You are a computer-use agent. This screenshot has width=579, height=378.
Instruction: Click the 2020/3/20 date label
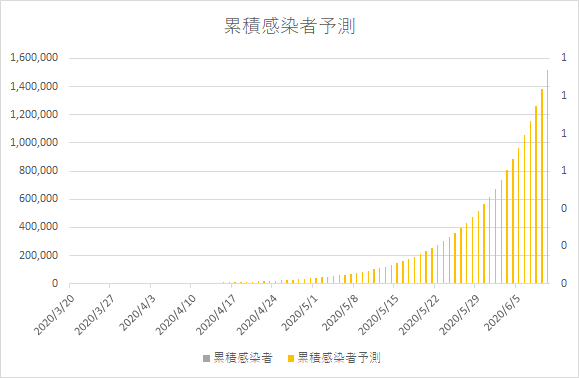click(x=54, y=315)
